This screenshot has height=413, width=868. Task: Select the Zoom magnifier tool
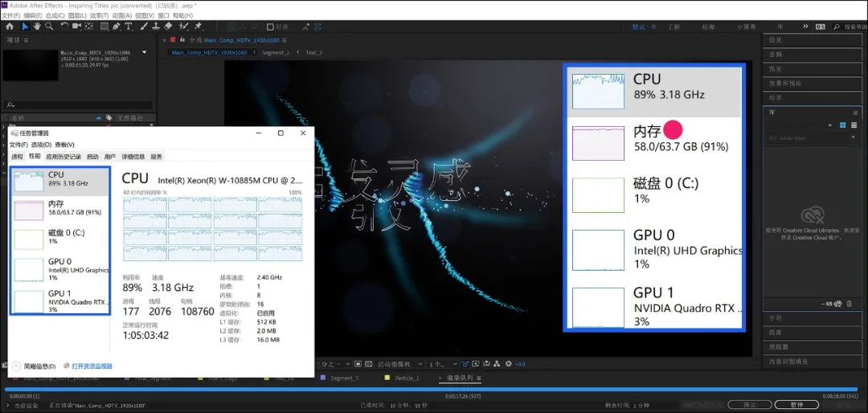point(49,27)
